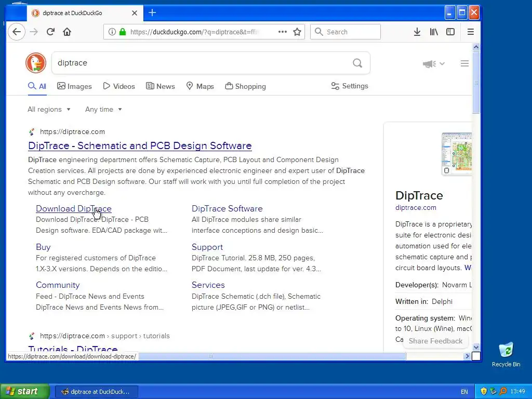532x399 pixels.
Task: Bookmark this page with the star
Action: (x=297, y=32)
